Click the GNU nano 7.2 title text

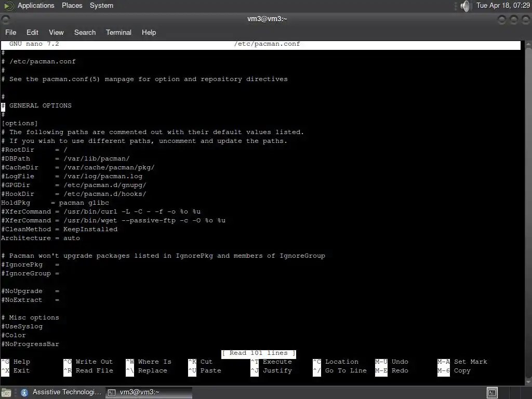34,44
